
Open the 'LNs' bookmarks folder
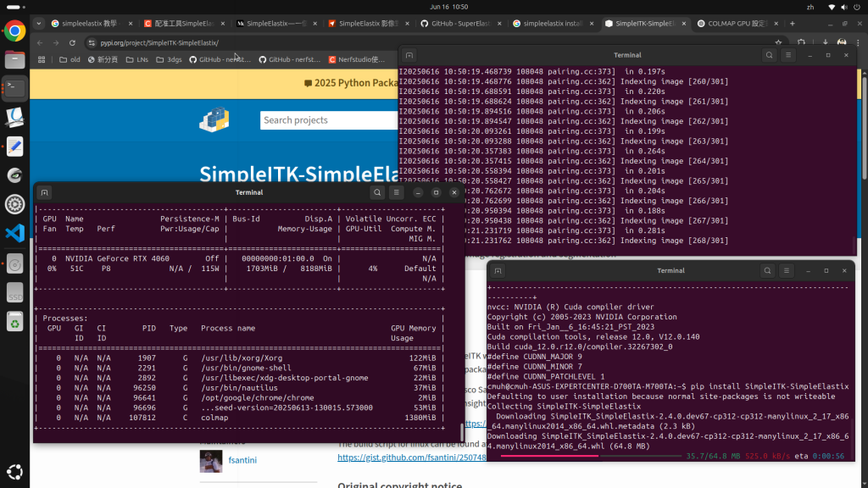click(136, 59)
